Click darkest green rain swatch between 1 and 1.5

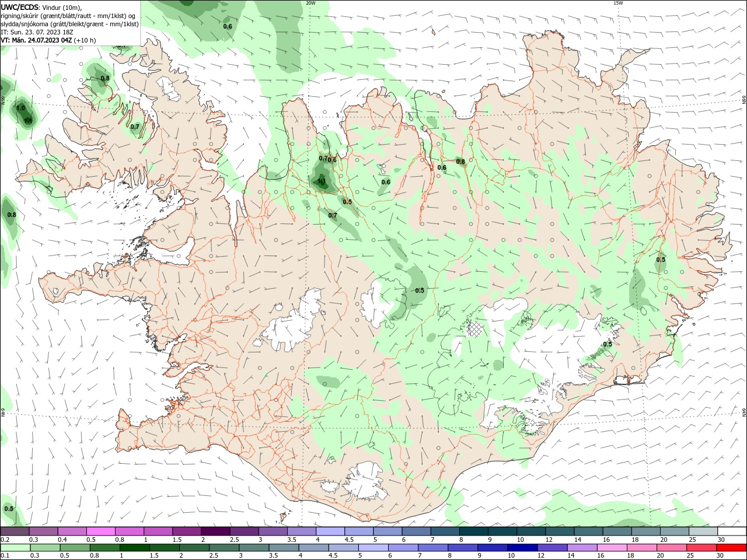click(x=134, y=547)
